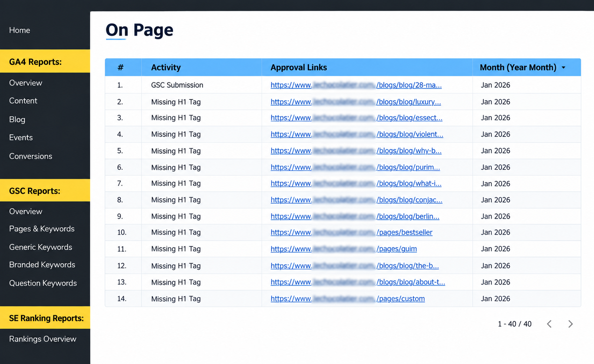Viewport: 594px width, 364px height.
Task: Open the blogs/blog/why-b... approval link
Action: coord(356,151)
